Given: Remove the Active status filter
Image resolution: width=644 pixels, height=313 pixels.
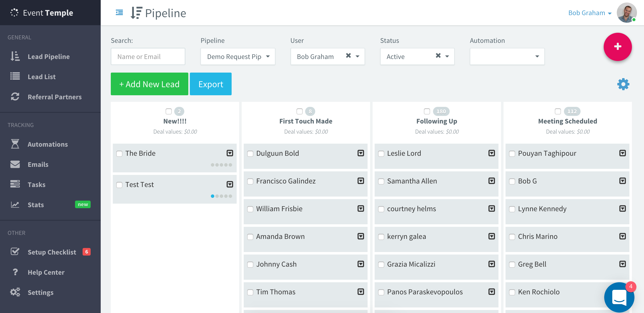Looking at the screenshot, I should point(438,56).
